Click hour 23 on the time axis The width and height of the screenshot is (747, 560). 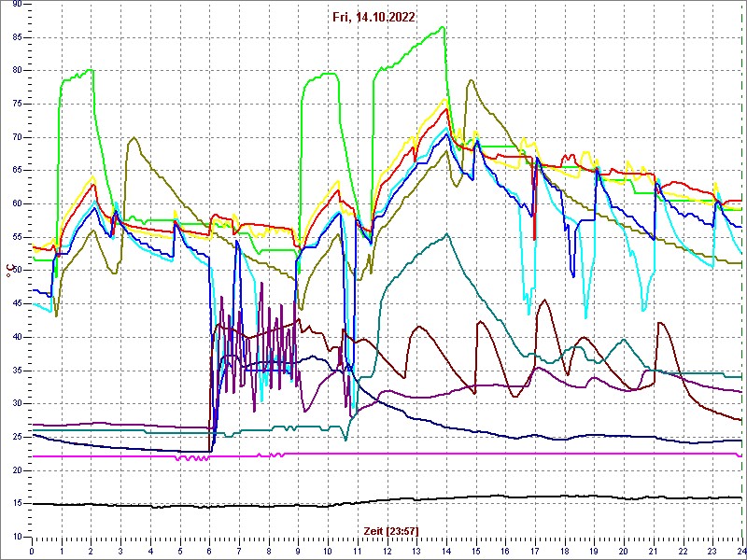coord(712,551)
